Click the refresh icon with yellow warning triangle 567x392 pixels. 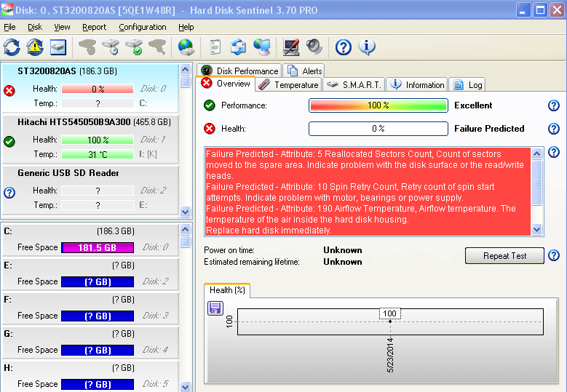pos(35,47)
